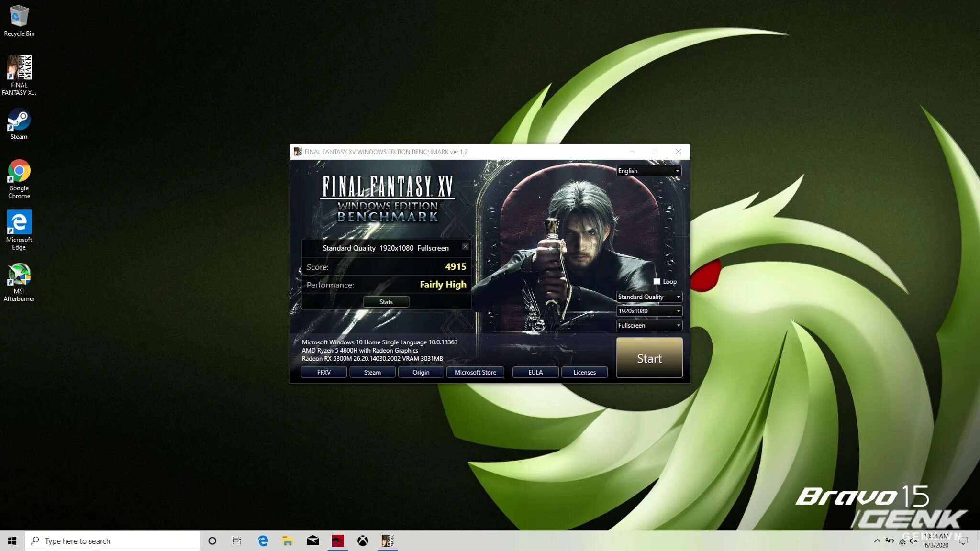Open the Steam store button in benchmark
Viewport: 980px width, 551px height.
372,372
